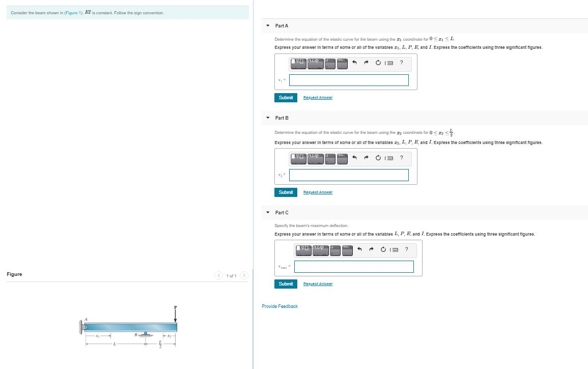Click the v2 answer input field
Image resolution: width=588 pixels, height=369 pixels.
click(349, 175)
